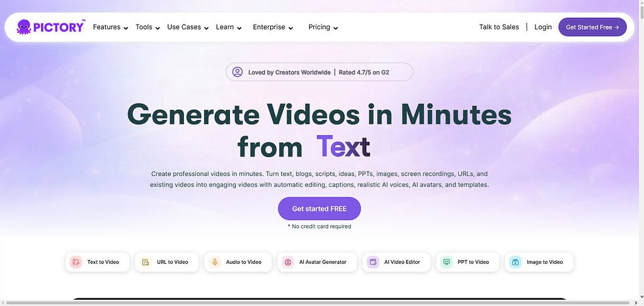This screenshot has width=644, height=306.
Task: Click the Text to Video label
Action: tap(103, 262)
